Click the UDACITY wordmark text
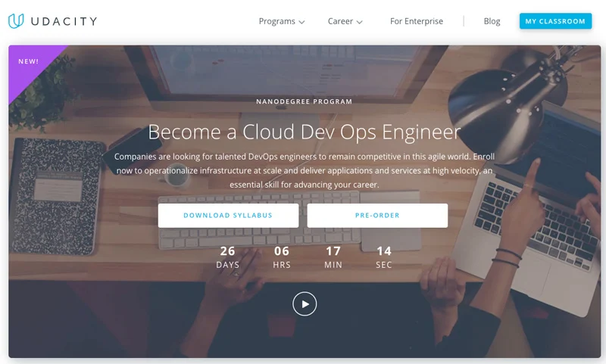 (64, 21)
